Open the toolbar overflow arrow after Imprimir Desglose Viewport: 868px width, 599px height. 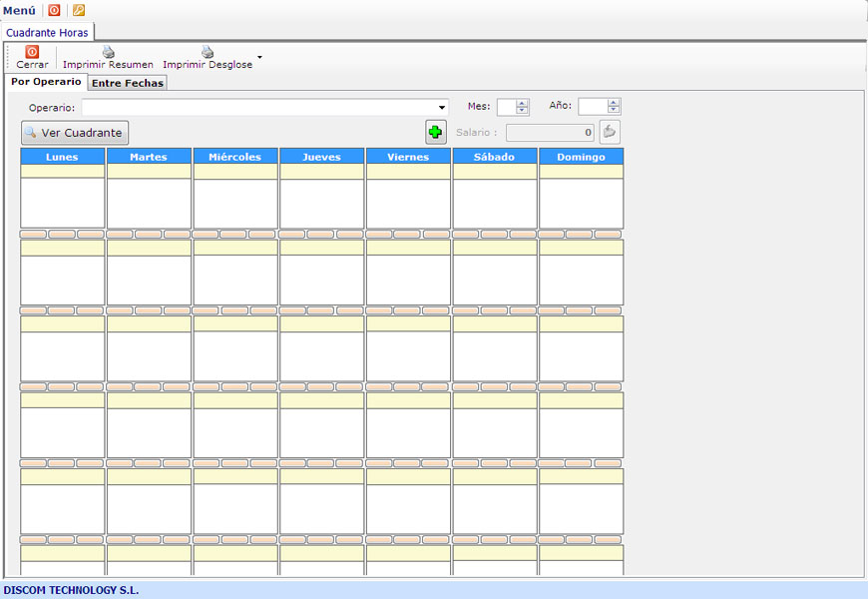[x=260, y=57]
